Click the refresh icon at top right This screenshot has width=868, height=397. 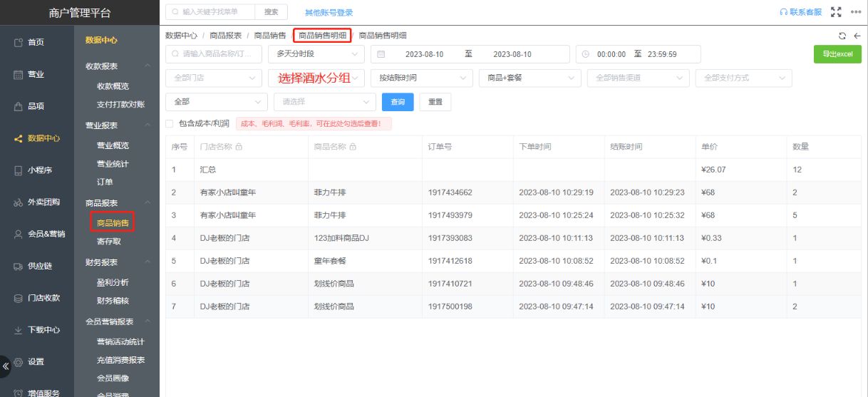tap(842, 36)
